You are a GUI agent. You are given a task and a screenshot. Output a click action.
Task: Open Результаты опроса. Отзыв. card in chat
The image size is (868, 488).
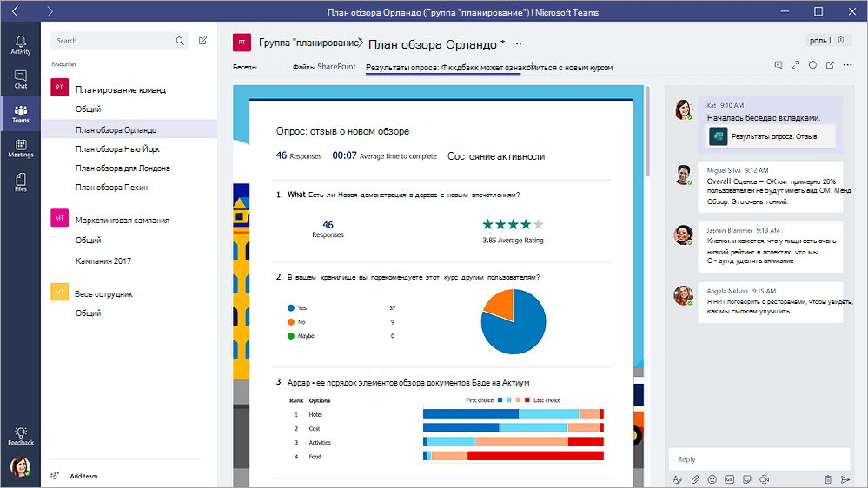click(772, 136)
